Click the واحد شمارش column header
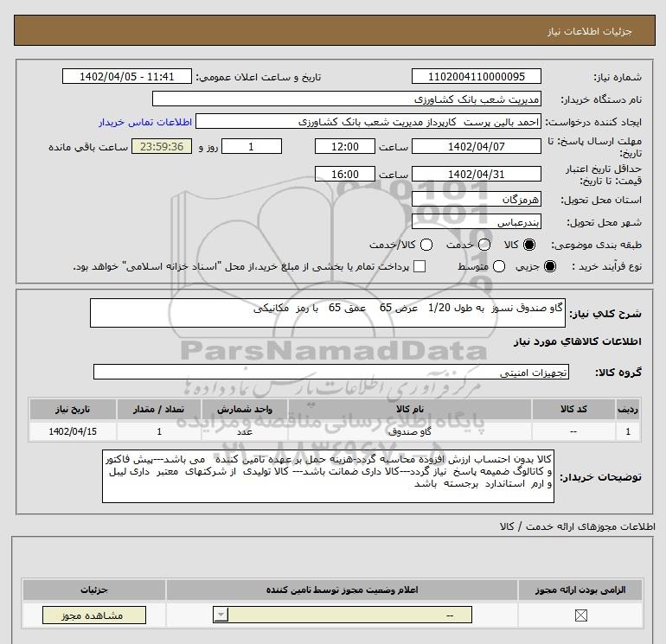Screen dimensions: 666x644 click(x=245, y=409)
